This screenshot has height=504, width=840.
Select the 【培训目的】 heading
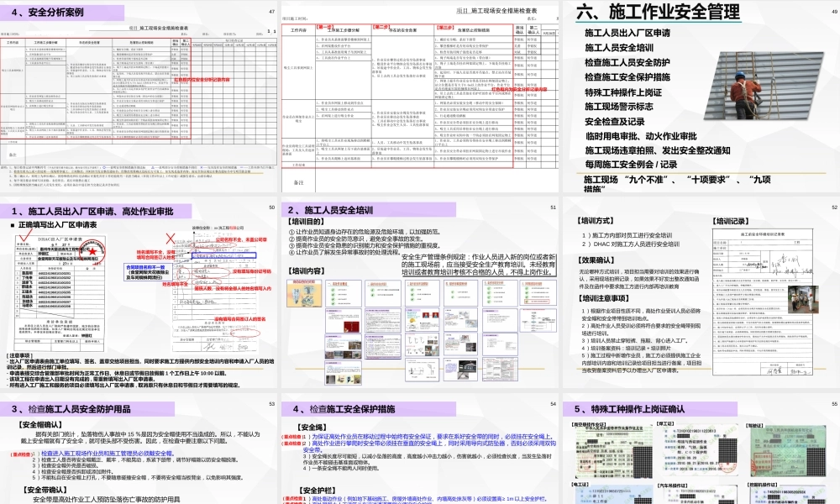pyautogui.click(x=306, y=222)
